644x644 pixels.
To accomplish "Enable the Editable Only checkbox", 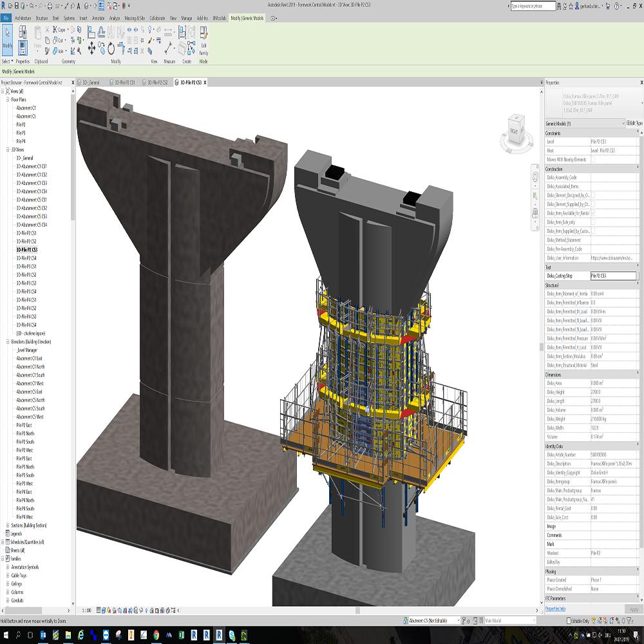I will 567,620.
